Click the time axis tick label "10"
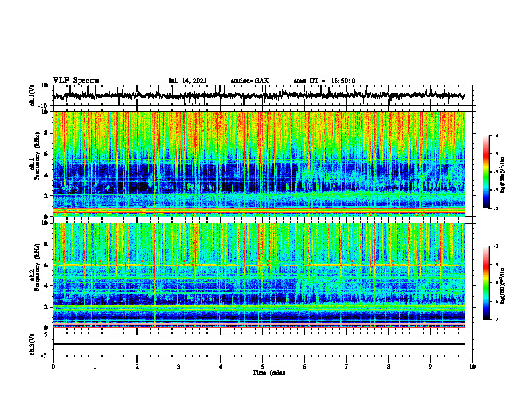 coord(472,367)
